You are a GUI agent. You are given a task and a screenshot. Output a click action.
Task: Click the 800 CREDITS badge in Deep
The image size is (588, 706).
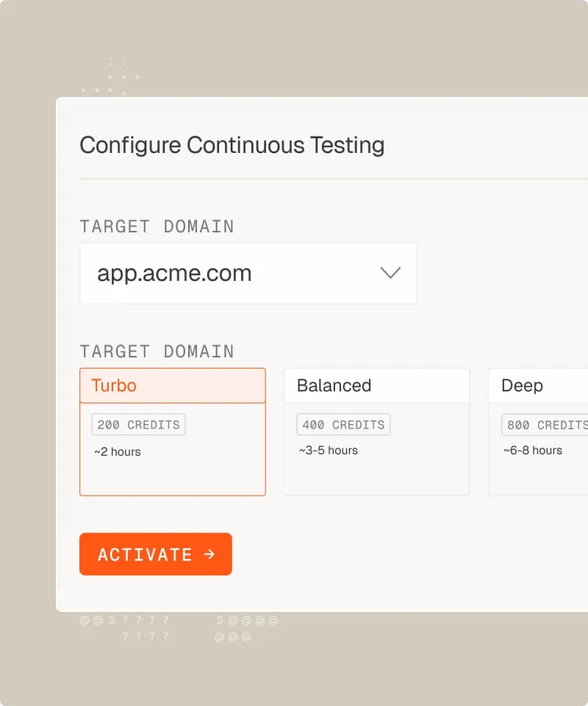coord(545,424)
